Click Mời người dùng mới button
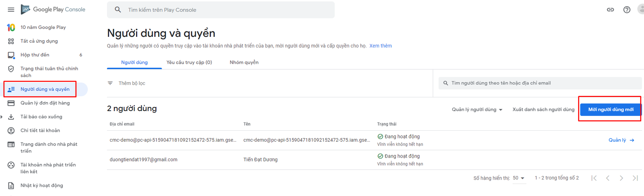The width and height of the screenshot is (644, 196). click(610, 110)
